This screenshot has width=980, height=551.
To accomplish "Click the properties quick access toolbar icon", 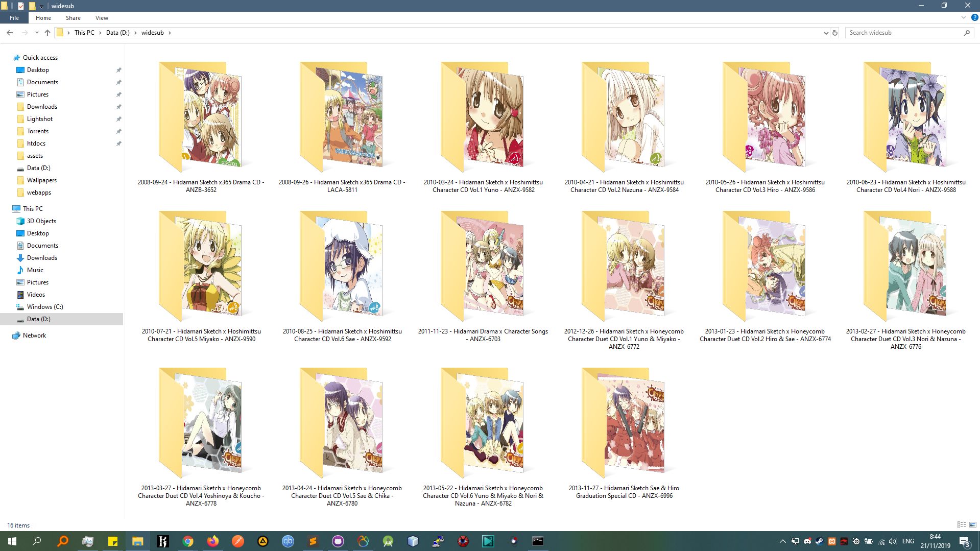I will (21, 6).
